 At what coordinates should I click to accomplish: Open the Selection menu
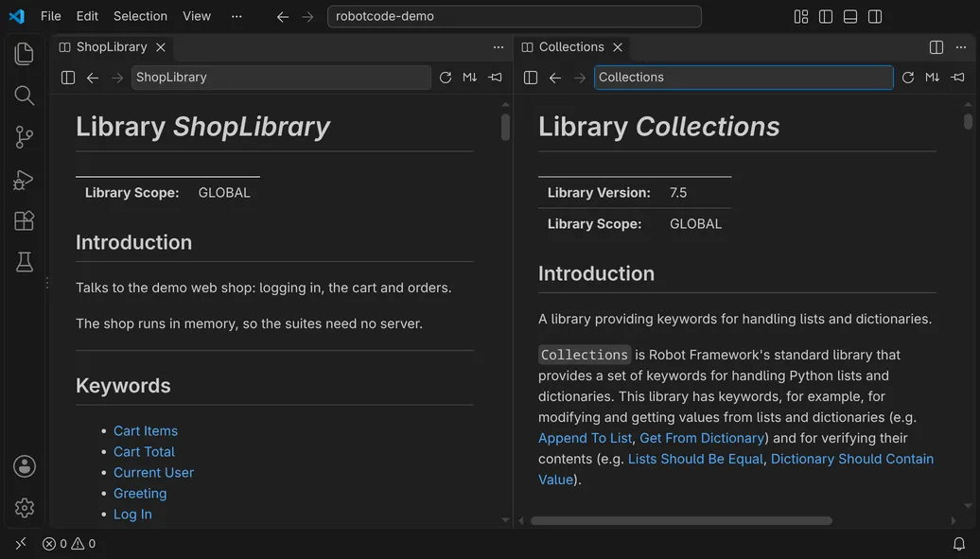point(140,16)
